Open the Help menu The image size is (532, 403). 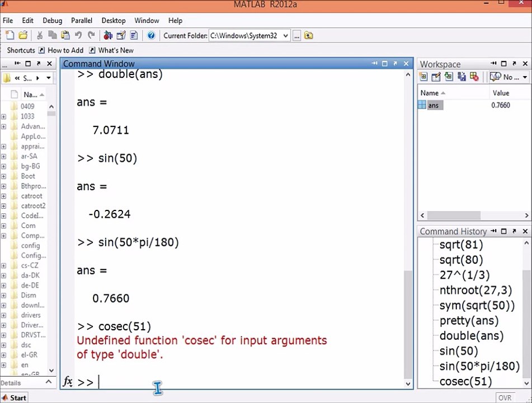point(176,21)
